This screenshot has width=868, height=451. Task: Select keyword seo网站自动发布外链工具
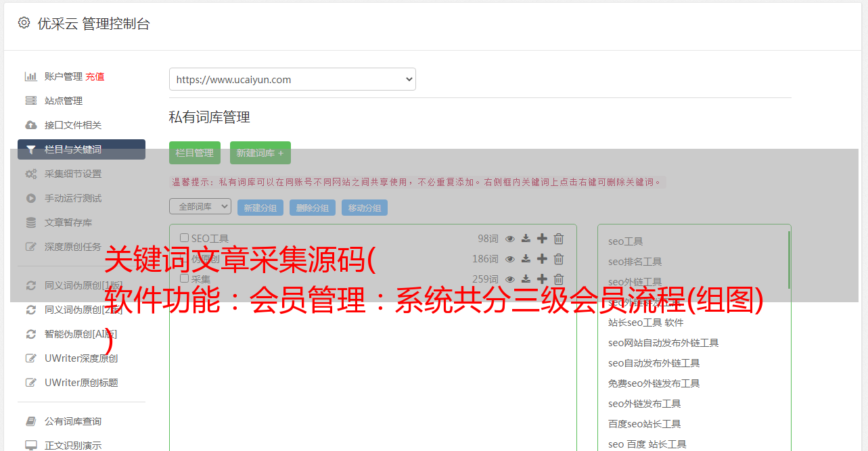[664, 343]
